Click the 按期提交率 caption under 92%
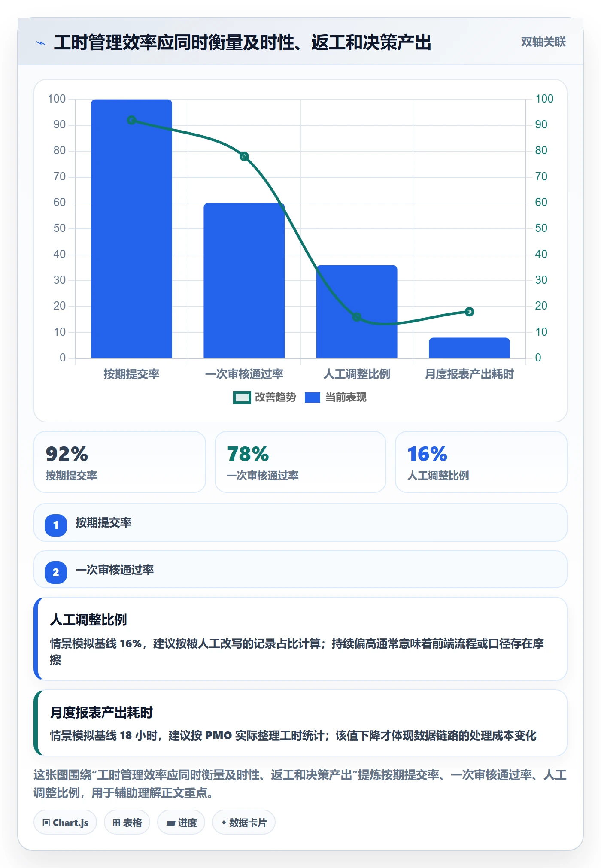 (x=71, y=476)
